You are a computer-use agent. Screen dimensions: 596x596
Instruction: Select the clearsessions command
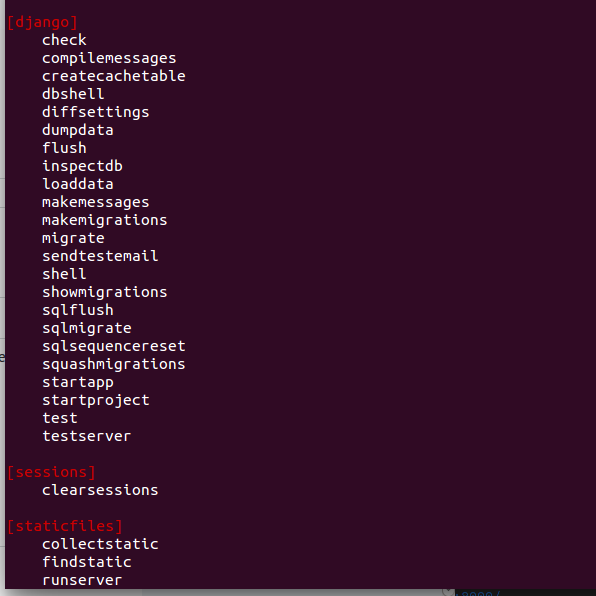pyautogui.click(x=100, y=490)
